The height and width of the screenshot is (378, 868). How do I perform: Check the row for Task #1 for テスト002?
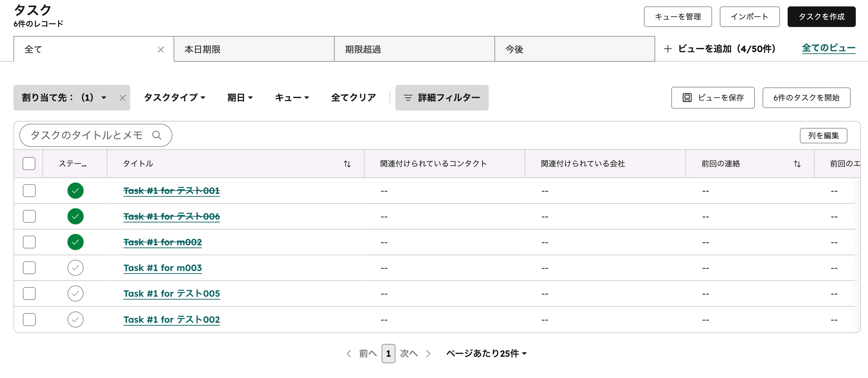[29, 319]
